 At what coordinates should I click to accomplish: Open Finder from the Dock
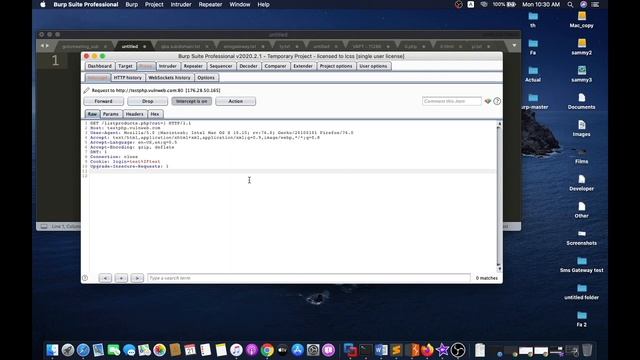tap(52, 350)
